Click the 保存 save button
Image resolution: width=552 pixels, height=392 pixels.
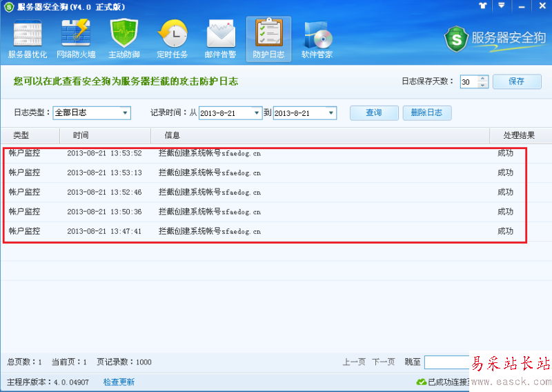point(517,81)
